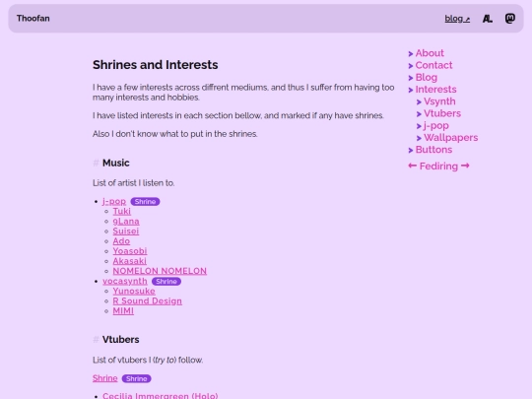
Task: Open the Yunosuke artist link
Action: pyautogui.click(x=134, y=291)
